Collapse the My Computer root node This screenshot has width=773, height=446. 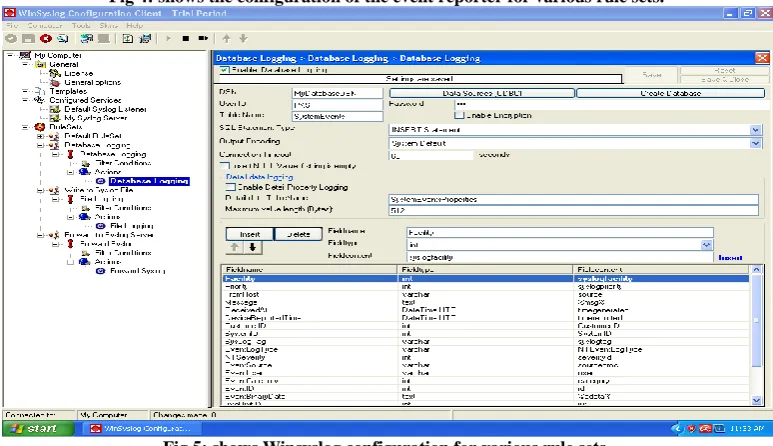pyautogui.click(x=10, y=55)
